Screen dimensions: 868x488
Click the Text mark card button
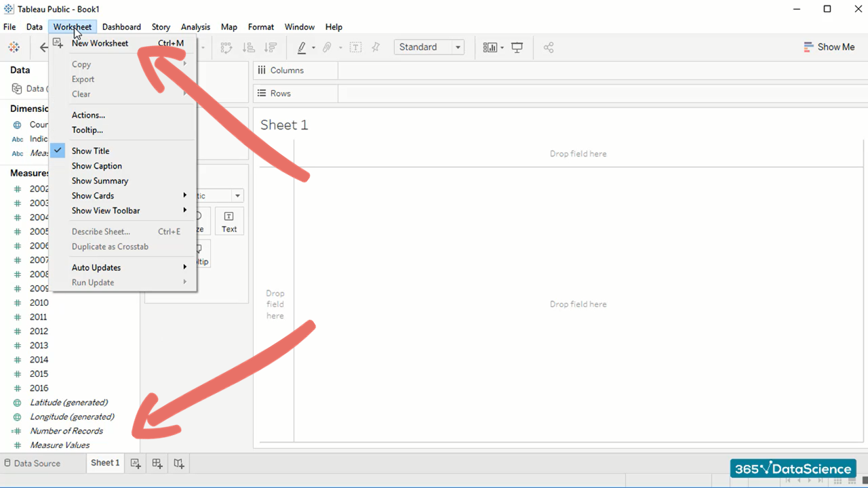click(229, 222)
